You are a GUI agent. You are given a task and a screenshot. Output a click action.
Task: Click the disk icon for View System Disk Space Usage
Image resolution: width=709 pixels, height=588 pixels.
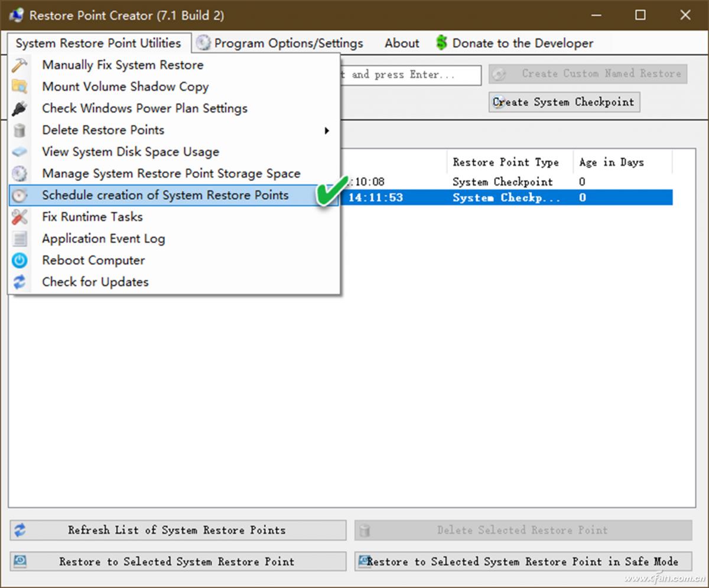pos(19,152)
